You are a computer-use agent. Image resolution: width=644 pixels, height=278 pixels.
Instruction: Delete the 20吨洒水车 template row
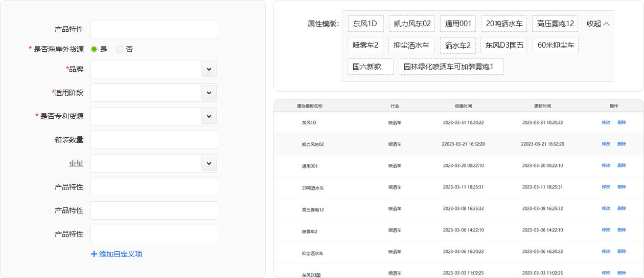coord(622,187)
